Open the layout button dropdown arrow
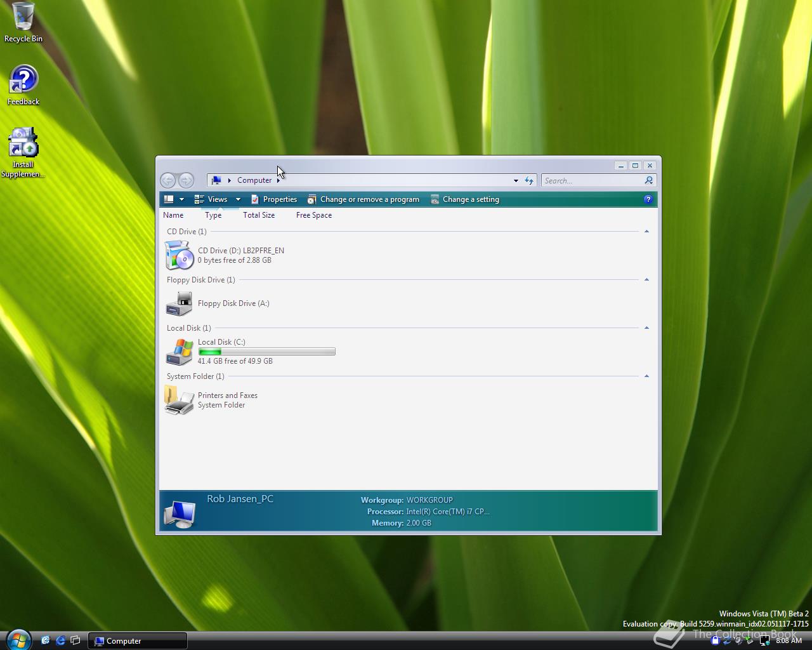The width and height of the screenshot is (812, 650). pyautogui.click(x=181, y=199)
